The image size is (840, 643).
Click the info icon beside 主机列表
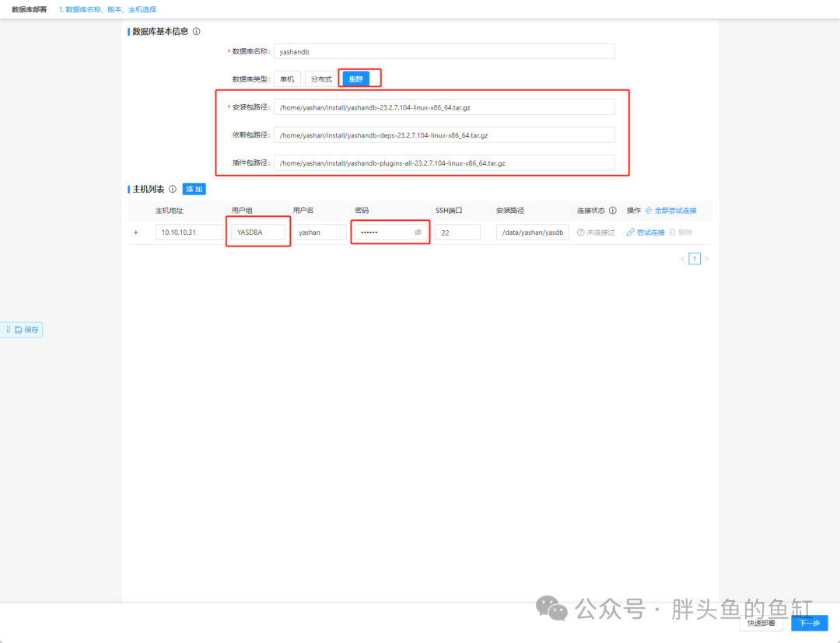tap(173, 189)
